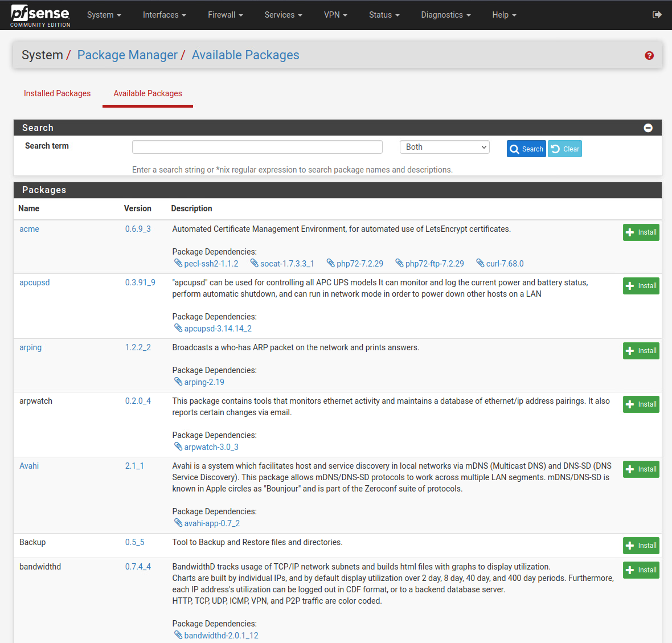The height and width of the screenshot is (643, 672).
Task: Install the arping package
Action: pos(641,351)
